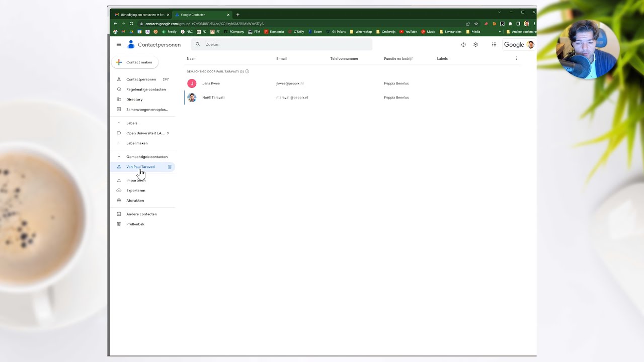Image resolution: width=644 pixels, height=362 pixels.
Task: Click email ntaravati@peppix.nl
Action: click(x=292, y=98)
